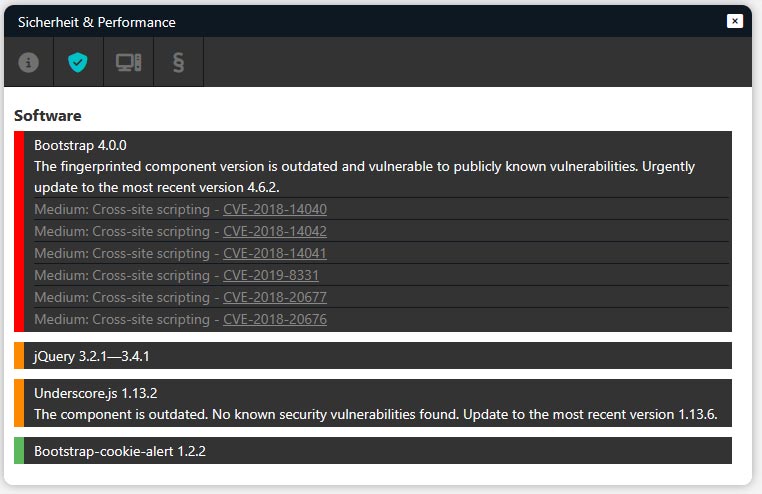Viewport: 762px width, 494px height.
Task: Open the info tab icon
Action: point(28,62)
